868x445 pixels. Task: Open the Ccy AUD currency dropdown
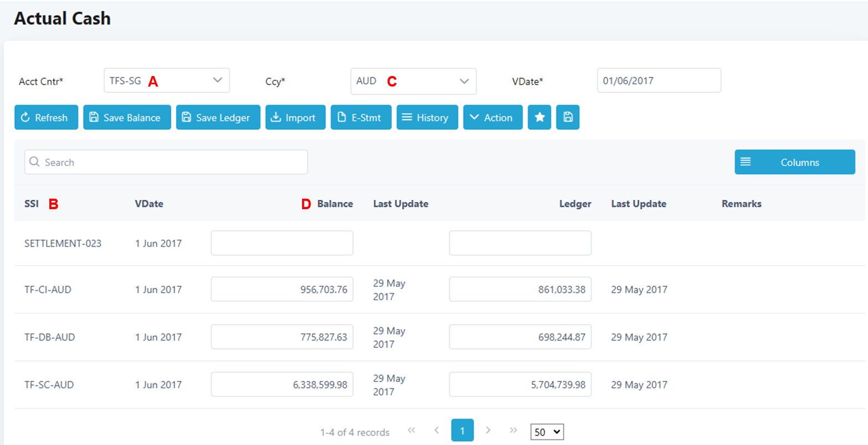(413, 81)
